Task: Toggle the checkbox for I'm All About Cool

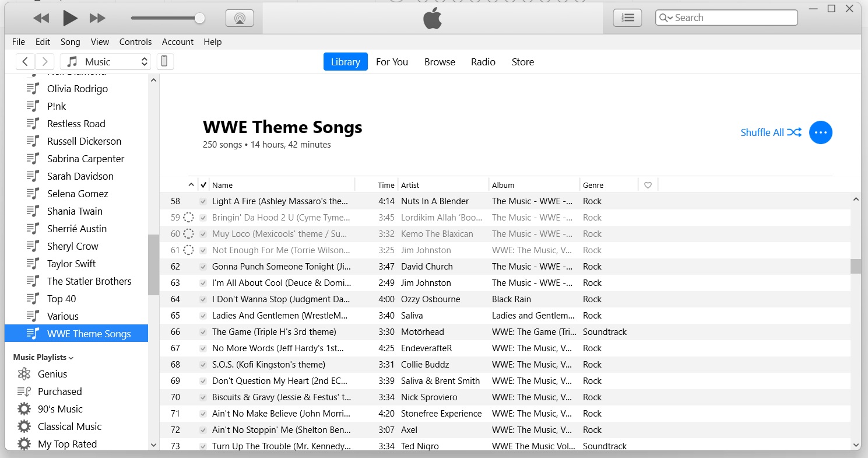Action: [x=203, y=283]
